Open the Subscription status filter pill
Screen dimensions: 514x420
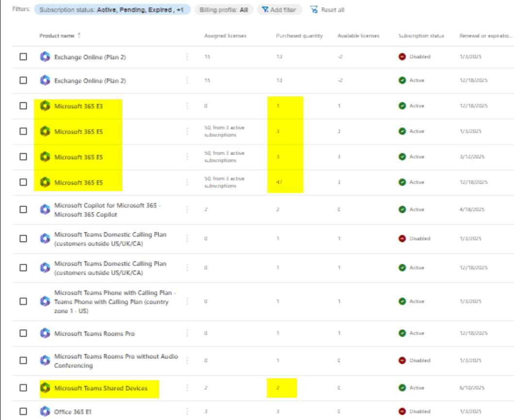tap(113, 10)
